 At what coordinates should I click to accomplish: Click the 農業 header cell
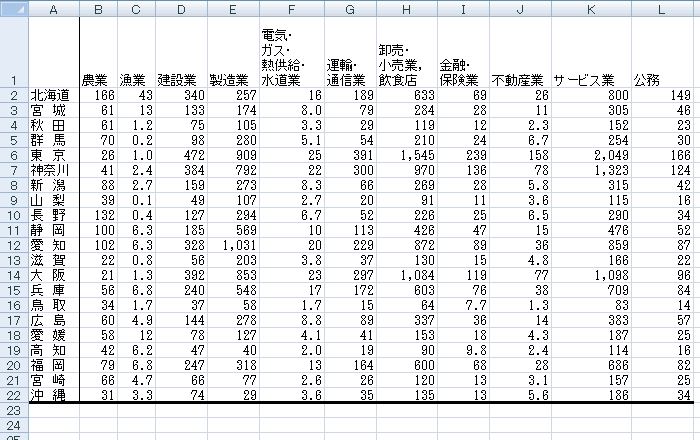pos(99,52)
